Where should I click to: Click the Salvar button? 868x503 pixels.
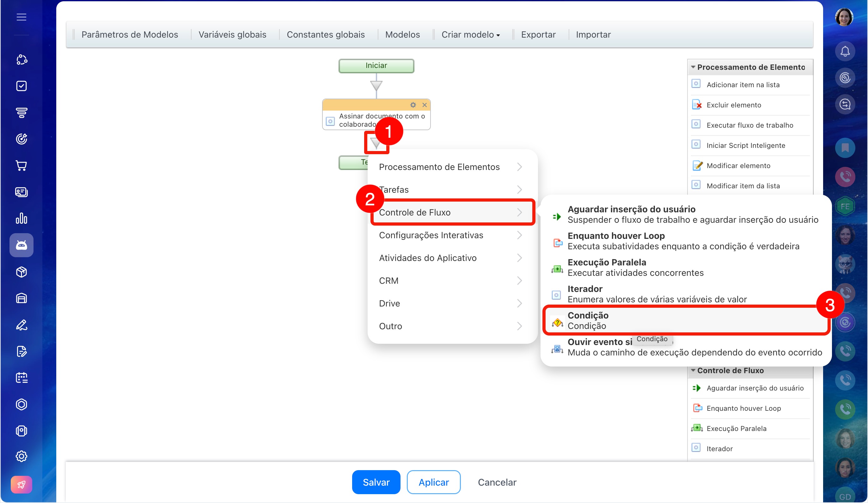pyautogui.click(x=376, y=482)
